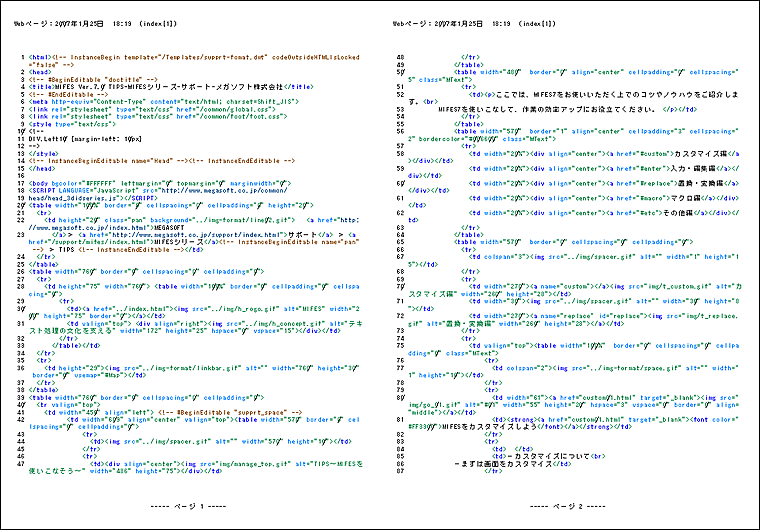The width and height of the screenshot is (760, 530).
Task: Click line number 48 on page 2
Action: tap(401, 58)
